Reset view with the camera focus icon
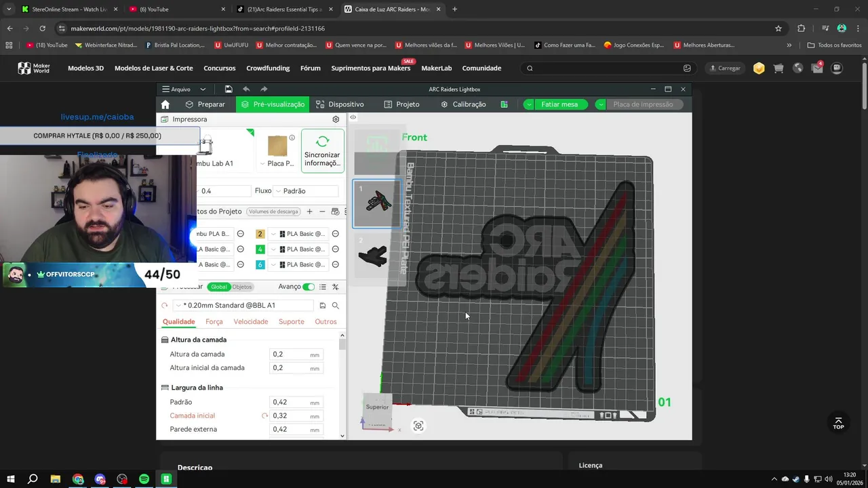Viewport: 868px width, 488px height. tap(418, 426)
